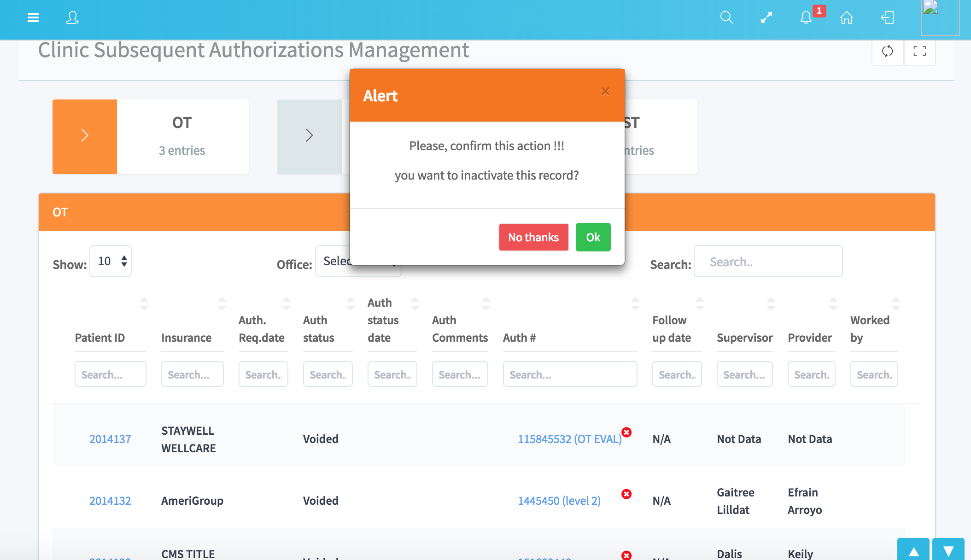Click No thanks button
Viewport: 971px width, 560px height.
(533, 237)
